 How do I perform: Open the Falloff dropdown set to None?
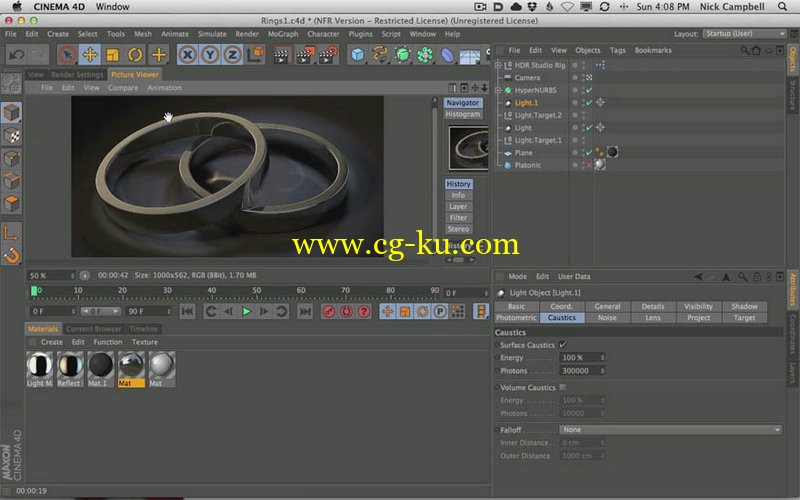click(x=670, y=430)
